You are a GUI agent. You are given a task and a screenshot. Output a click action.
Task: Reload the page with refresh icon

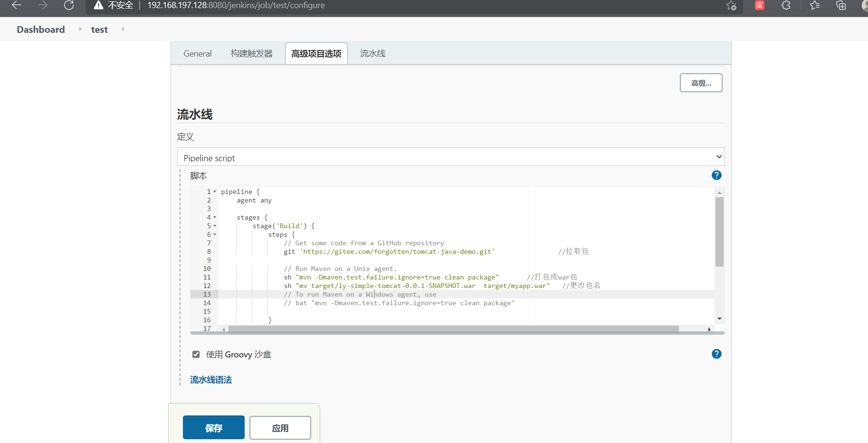pyautogui.click(x=69, y=5)
